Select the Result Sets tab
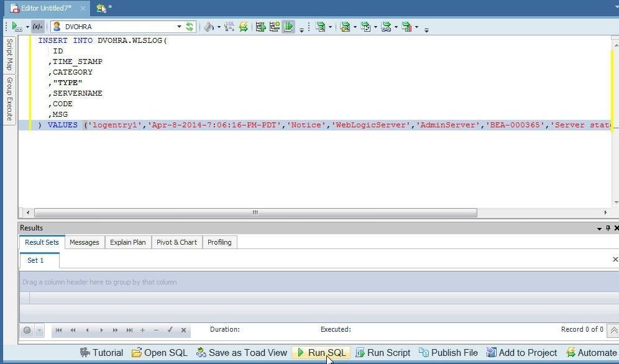Screen dimensions: 619x364 (42, 242)
